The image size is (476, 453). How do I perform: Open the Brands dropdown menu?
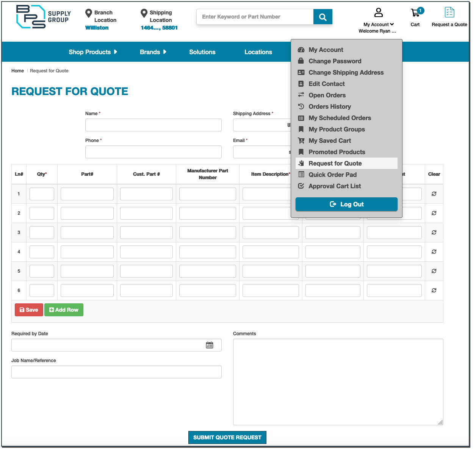pos(153,52)
